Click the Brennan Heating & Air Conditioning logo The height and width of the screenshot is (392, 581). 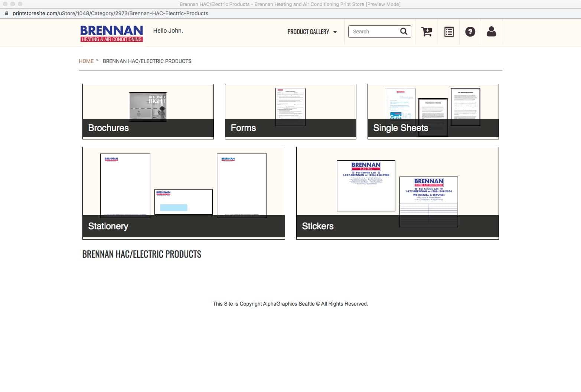click(x=112, y=33)
